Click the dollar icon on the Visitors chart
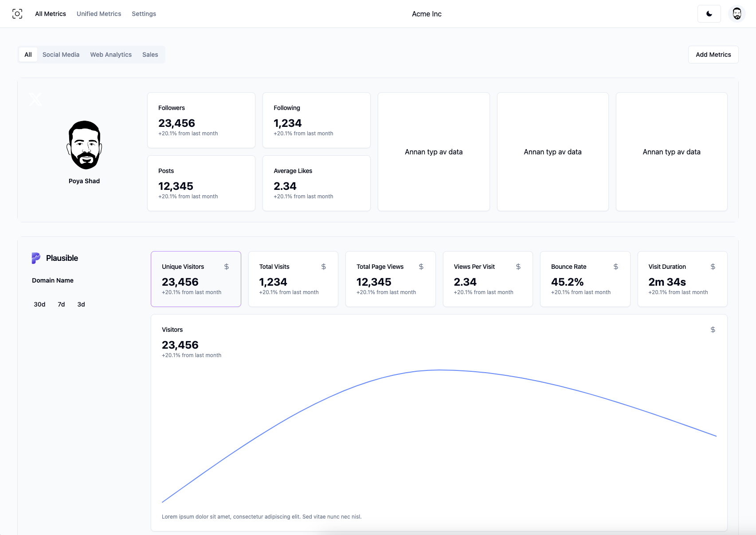The width and height of the screenshot is (756, 535). pyautogui.click(x=713, y=330)
